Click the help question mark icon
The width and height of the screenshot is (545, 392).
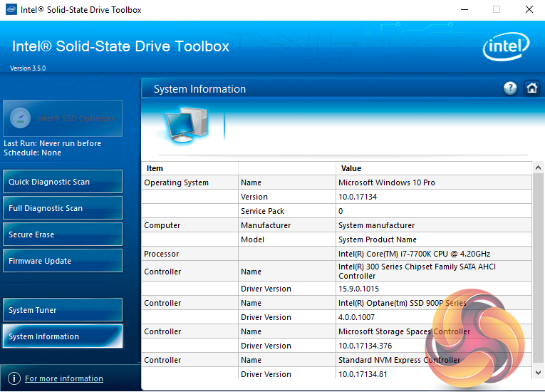(x=510, y=88)
